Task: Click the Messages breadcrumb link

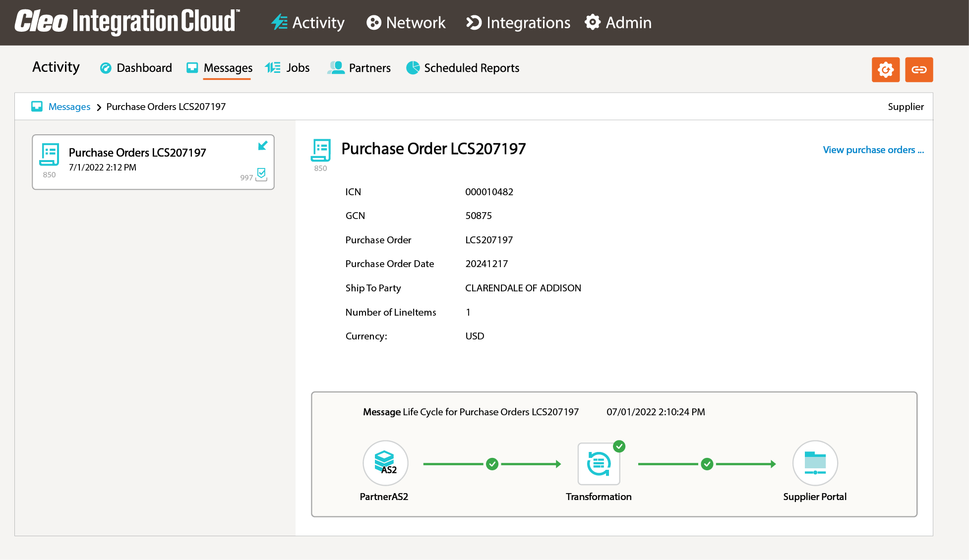Action: tap(69, 107)
